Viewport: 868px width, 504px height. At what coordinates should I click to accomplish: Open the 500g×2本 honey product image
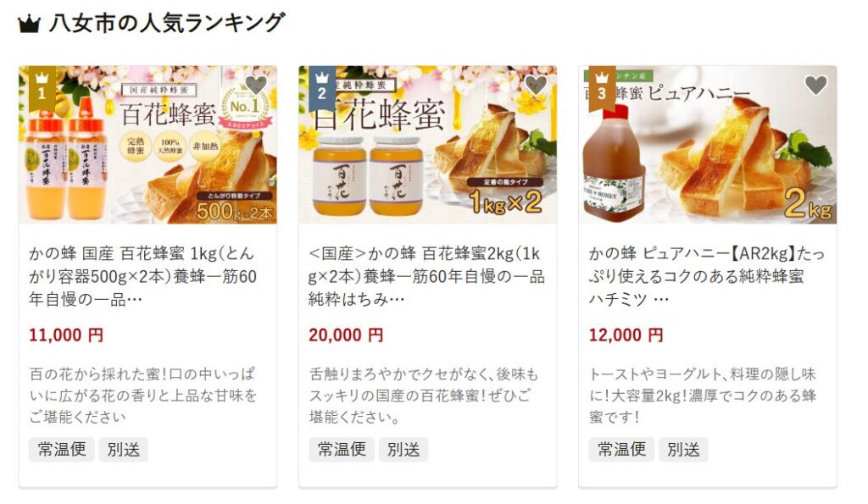tap(147, 145)
